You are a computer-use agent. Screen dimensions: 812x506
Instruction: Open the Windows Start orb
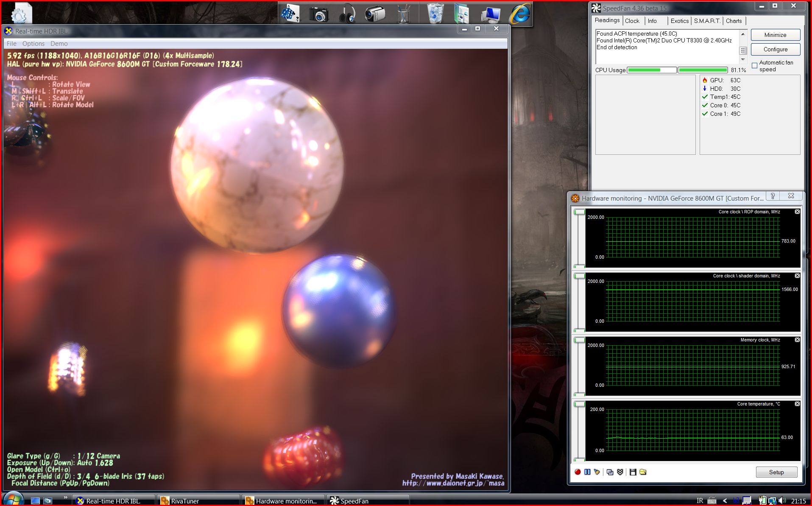pyautogui.click(x=13, y=500)
